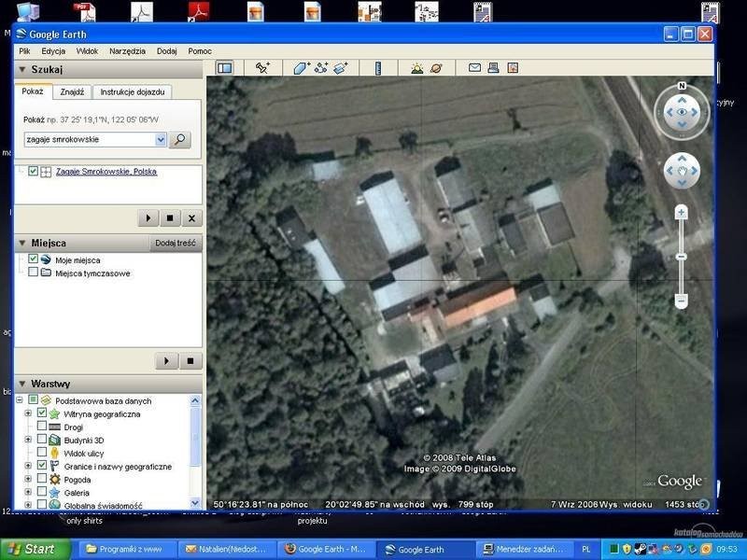Screen dimensions: 747x560
Task: Zoom out with the minus button
Action: click(x=682, y=301)
